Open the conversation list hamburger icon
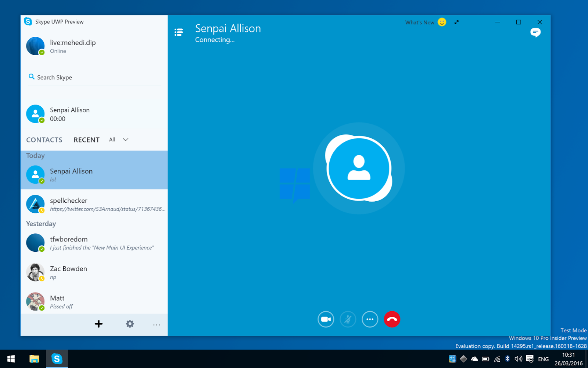Screen dimensions: 588x368 pyautogui.click(x=179, y=32)
